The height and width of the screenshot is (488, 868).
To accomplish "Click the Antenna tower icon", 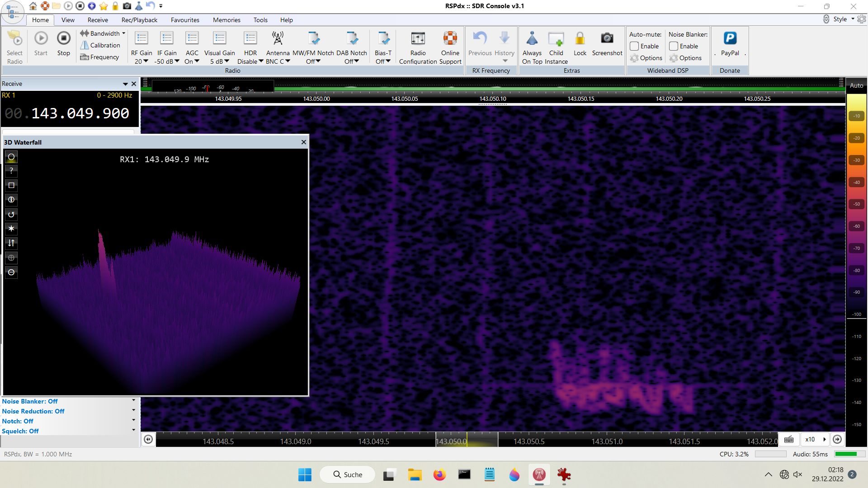I will click(278, 38).
